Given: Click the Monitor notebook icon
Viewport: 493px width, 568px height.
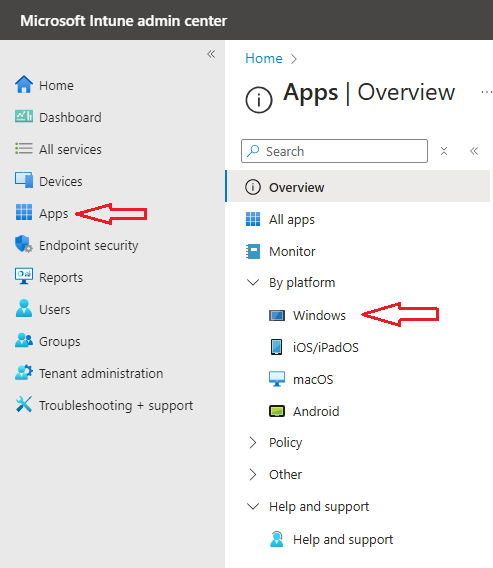Looking at the screenshot, I should (x=253, y=251).
